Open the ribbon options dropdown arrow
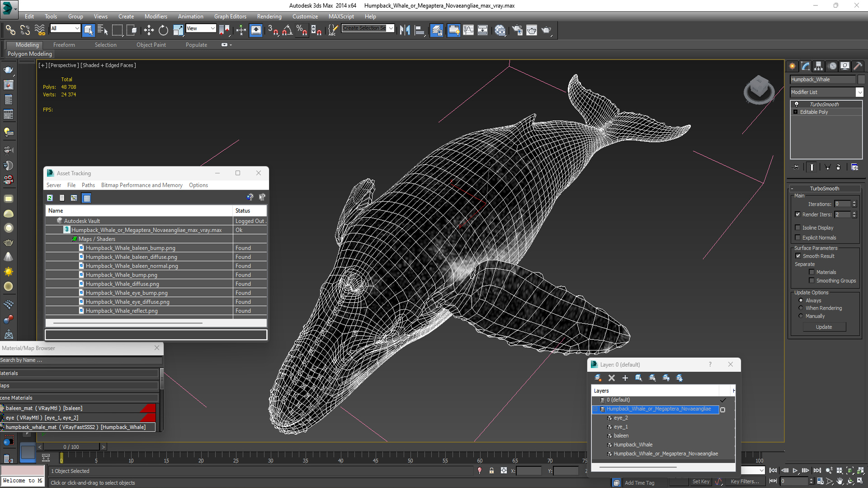868x488 pixels. pos(231,45)
